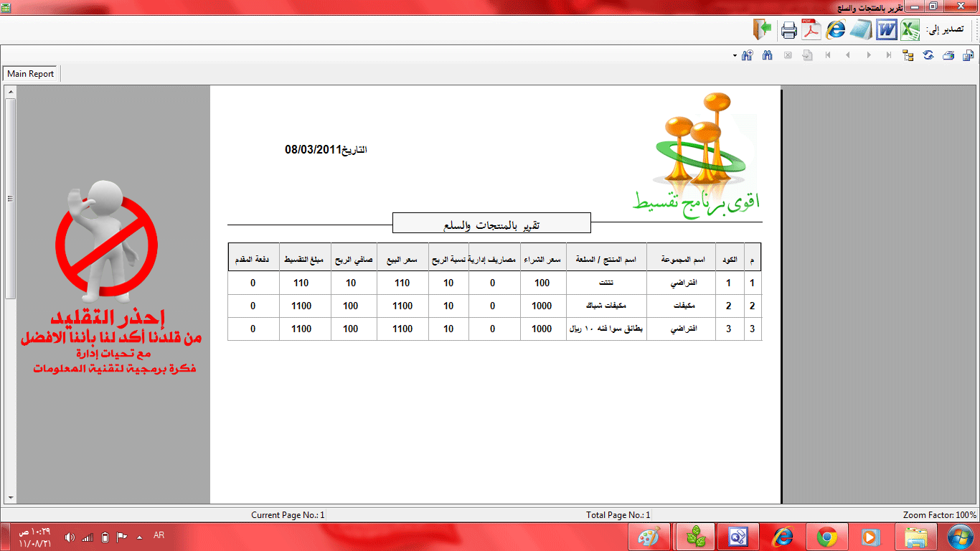
Task: Click the large printer icon
Action: [788, 30]
